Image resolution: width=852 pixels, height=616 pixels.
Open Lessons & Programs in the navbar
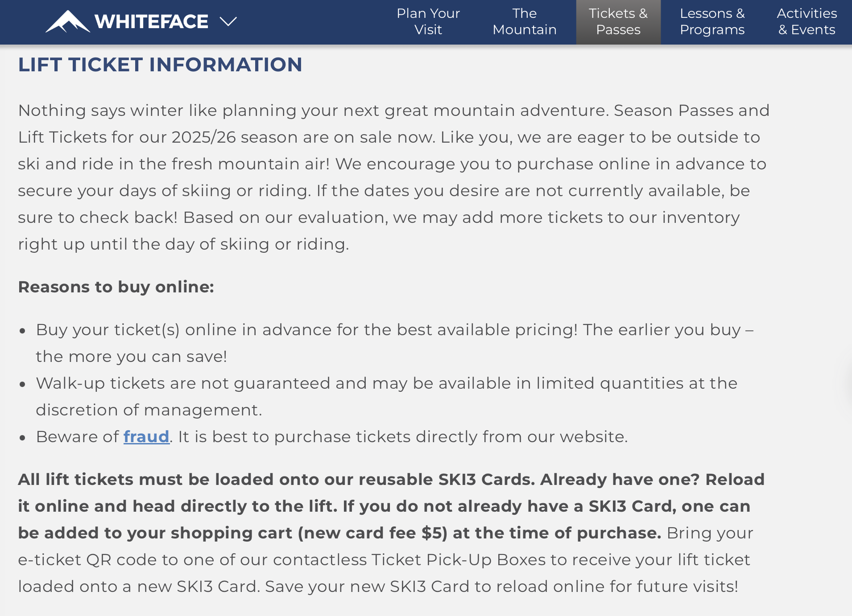(x=711, y=21)
